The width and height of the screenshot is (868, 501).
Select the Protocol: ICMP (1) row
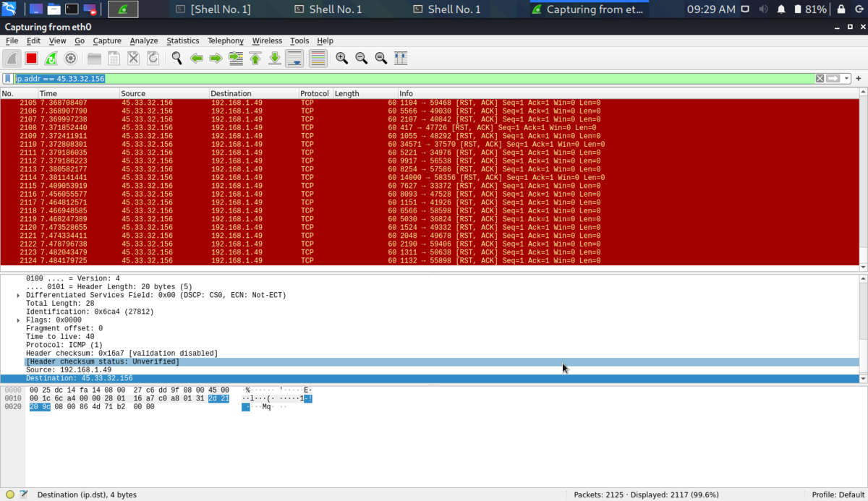click(x=430, y=345)
